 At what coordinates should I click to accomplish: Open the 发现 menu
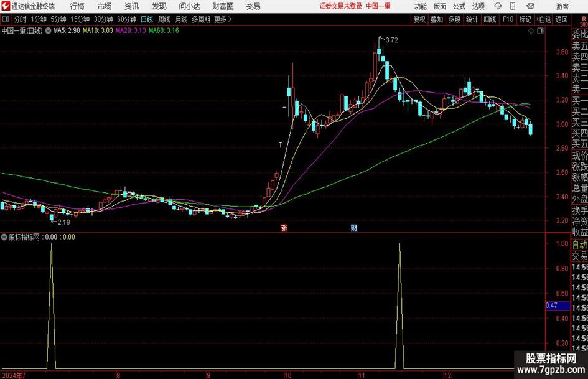click(159, 6)
